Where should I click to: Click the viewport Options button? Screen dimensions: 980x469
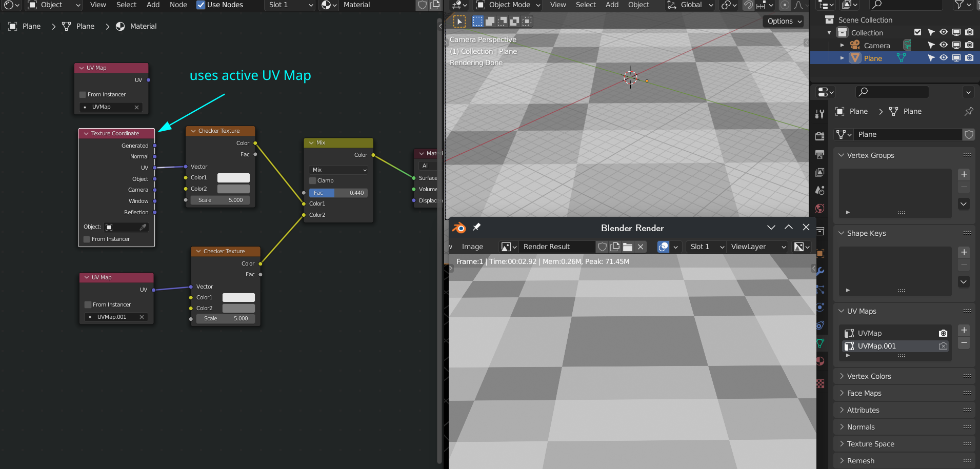pyautogui.click(x=783, y=21)
